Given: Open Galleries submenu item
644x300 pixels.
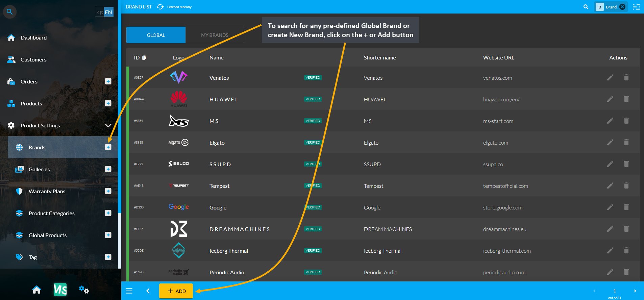Looking at the screenshot, I should coord(39,169).
